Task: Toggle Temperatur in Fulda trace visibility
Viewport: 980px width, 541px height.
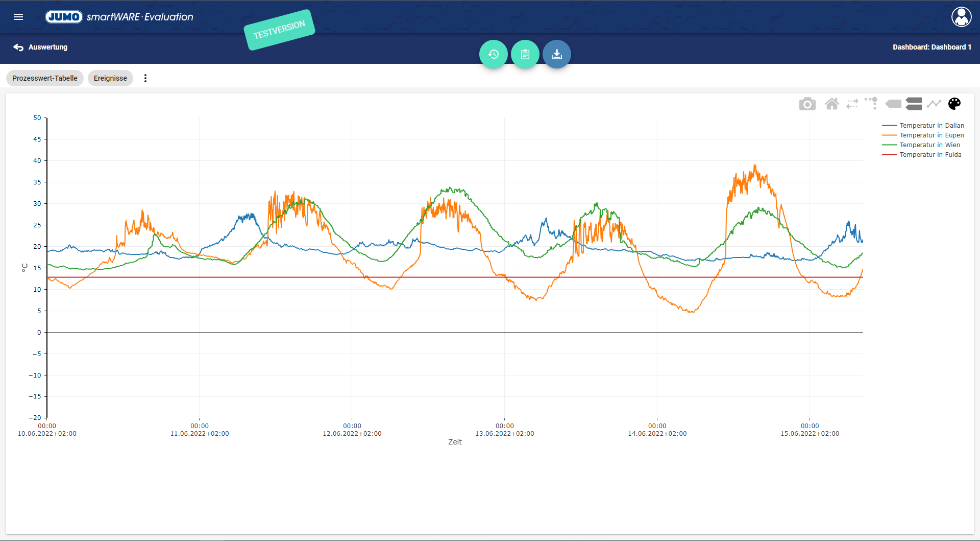Action: [930, 155]
